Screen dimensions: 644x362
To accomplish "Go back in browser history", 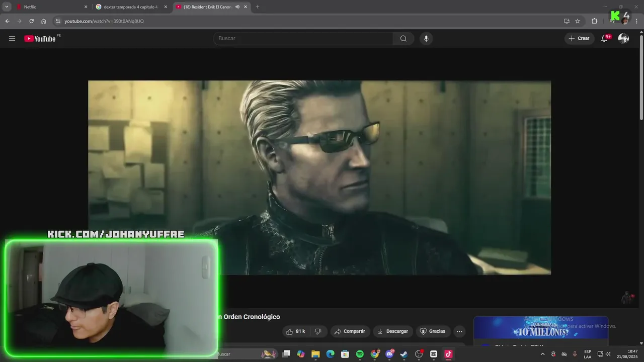I will [x=7, y=21].
